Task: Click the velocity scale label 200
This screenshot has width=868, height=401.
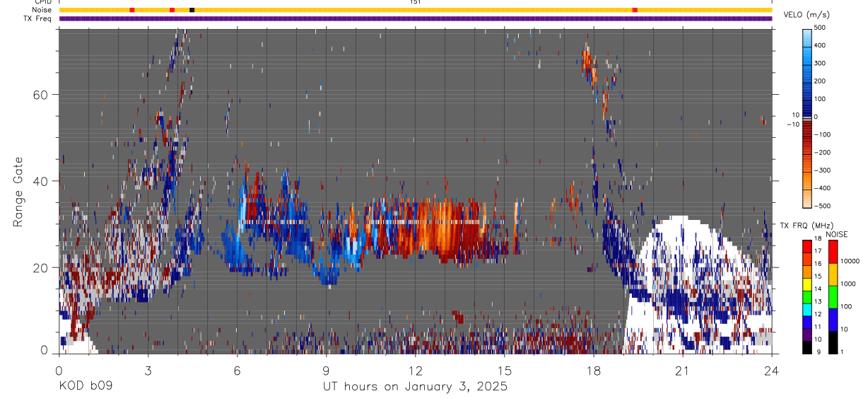Action: 821,81
